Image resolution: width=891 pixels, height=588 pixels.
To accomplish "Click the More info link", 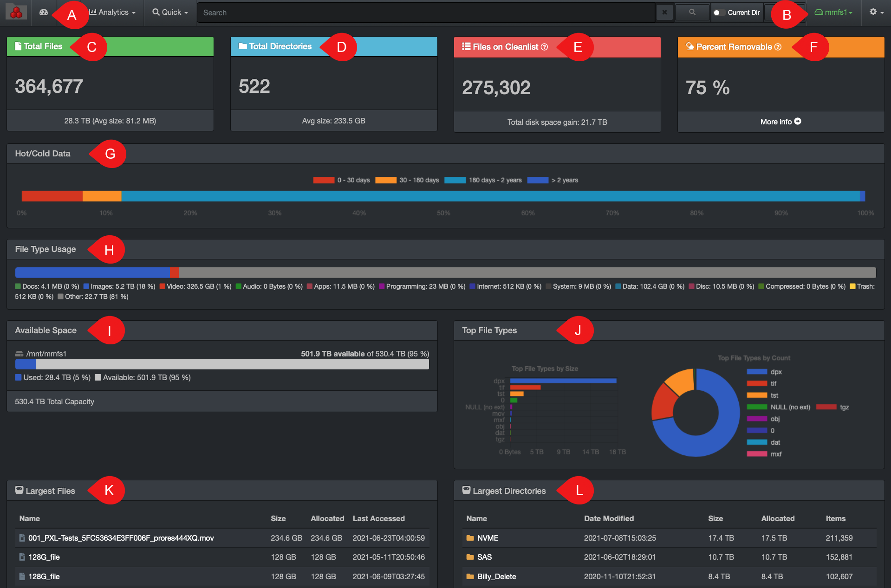I will (780, 122).
